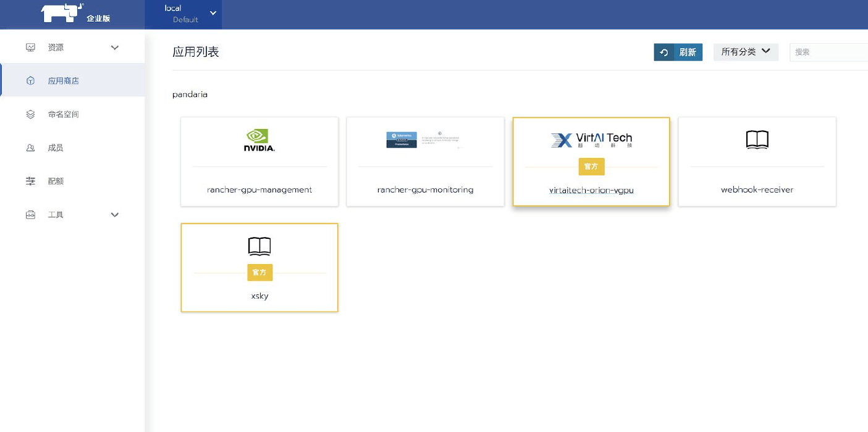Select 成员 in the sidebar

pyautogui.click(x=56, y=148)
